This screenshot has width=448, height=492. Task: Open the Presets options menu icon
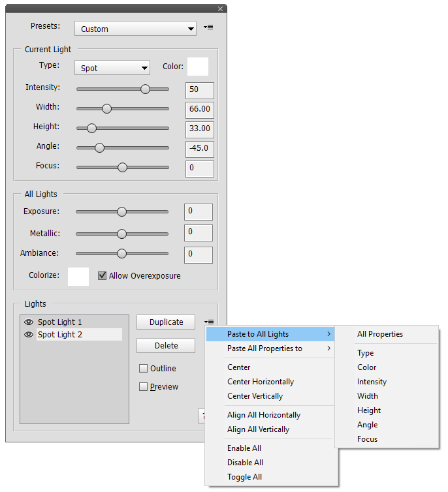coord(208,27)
